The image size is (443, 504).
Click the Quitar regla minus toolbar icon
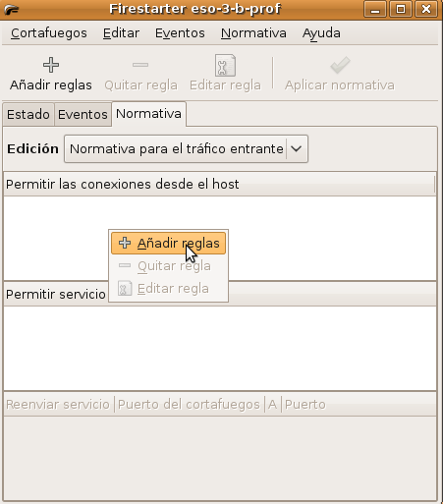(x=140, y=65)
